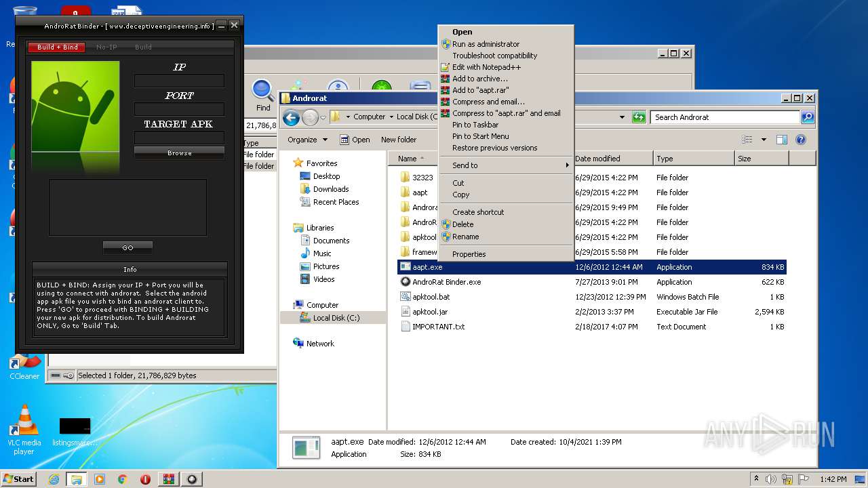The image size is (868, 488).
Task: Click Pin to Taskbar
Action: coord(475,125)
